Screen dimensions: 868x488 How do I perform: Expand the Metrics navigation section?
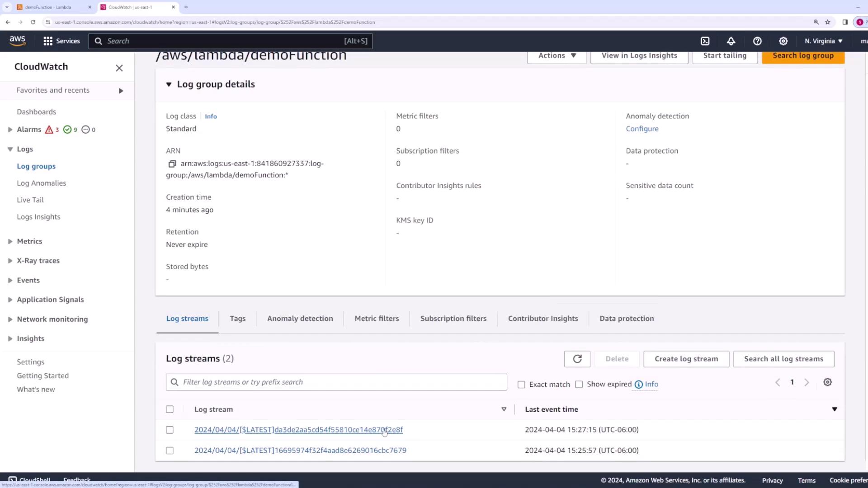tap(10, 241)
